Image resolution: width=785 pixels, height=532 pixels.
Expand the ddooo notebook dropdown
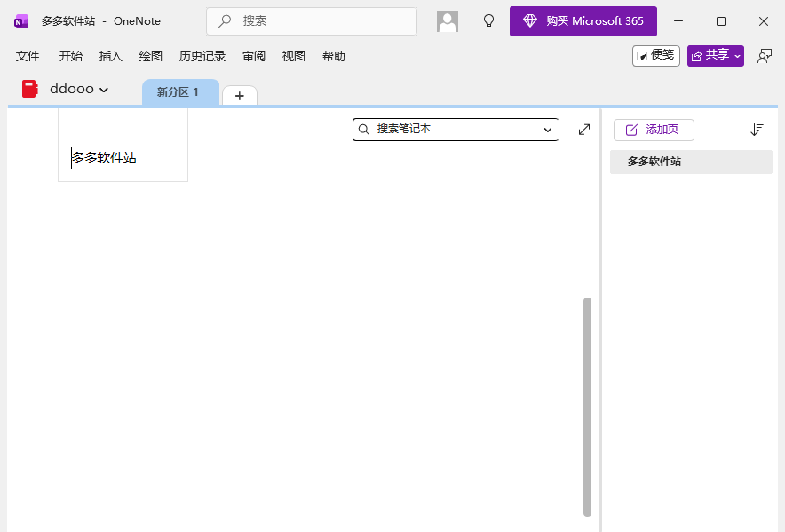[x=104, y=90]
